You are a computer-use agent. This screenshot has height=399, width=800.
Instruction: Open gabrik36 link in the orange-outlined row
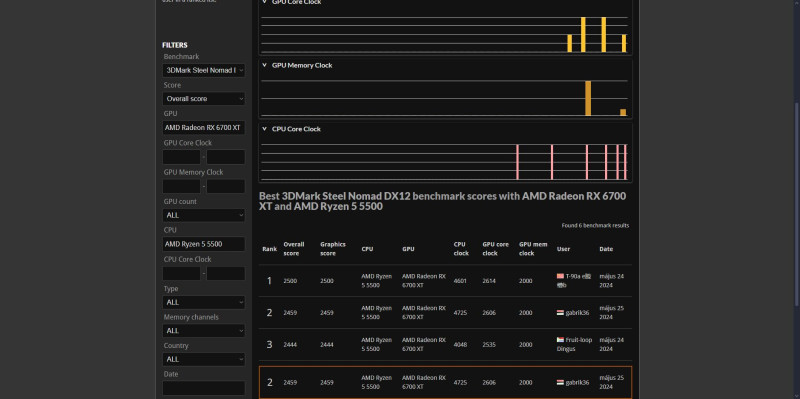[x=577, y=383]
